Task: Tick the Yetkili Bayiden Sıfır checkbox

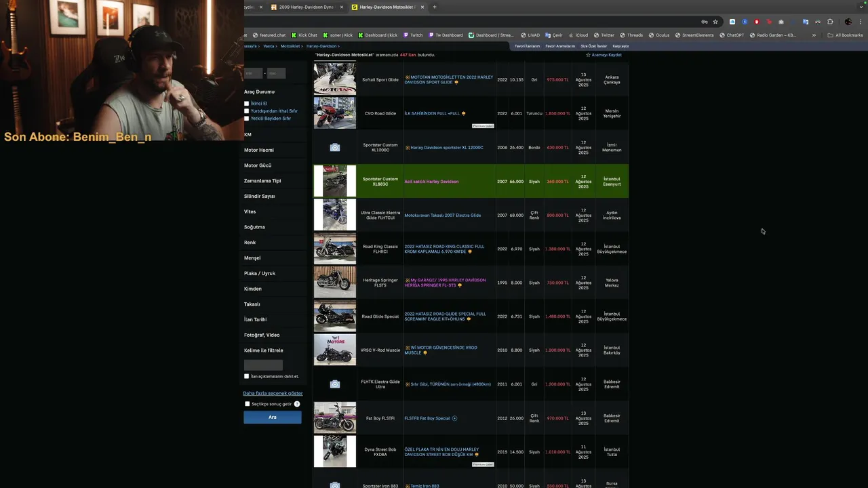Action: pos(247,119)
